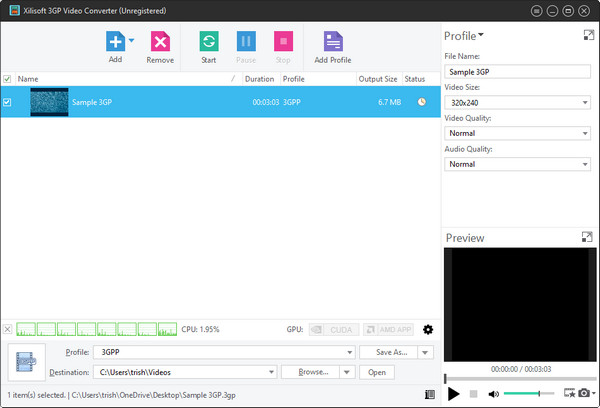The height and width of the screenshot is (408, 600).
Task: Click the Sample 3GP file name
Action: [x=92, y=102]
